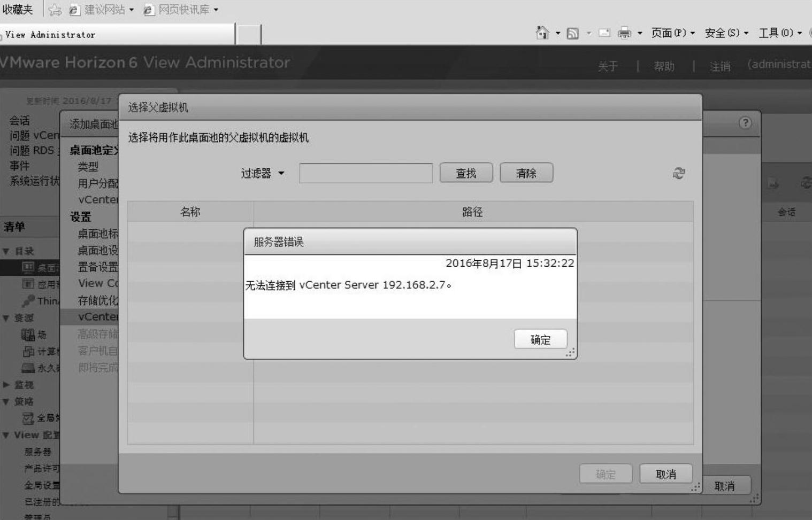Open 关于 in the header
The width and height of the screenshot is (812, 520).
(608, 66)
